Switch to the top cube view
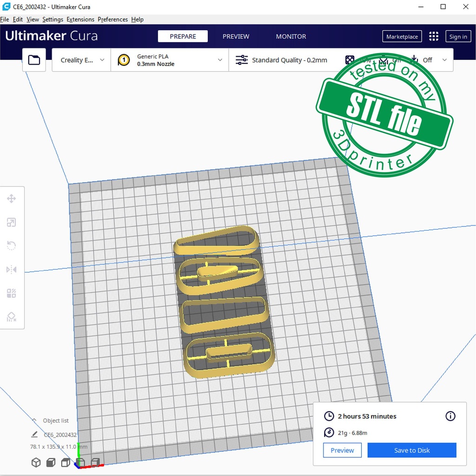This screenshot has height=476, width=476. tap(66, 462)
